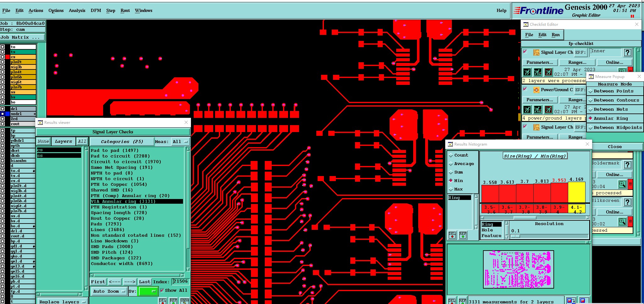This screenshot has height=304, width=644.
Task: Select Between Contours measure mode
Action: (x=615, y=100)
